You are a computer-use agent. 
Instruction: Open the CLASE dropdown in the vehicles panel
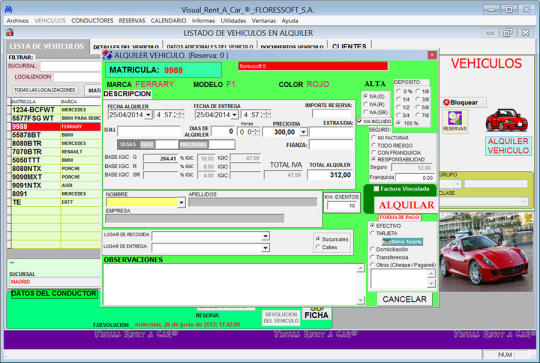tap(524, 201)
